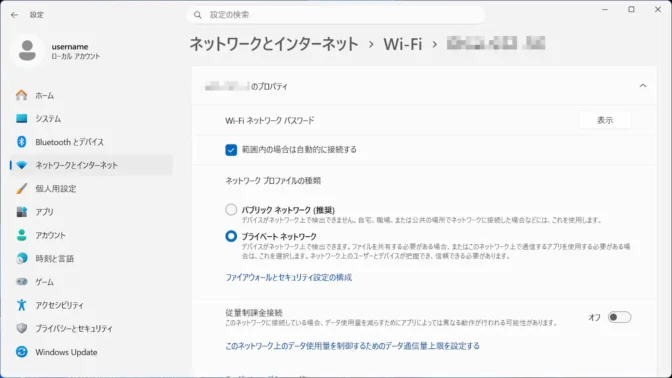This screenshot has width=672, height=378.
Task: Open data usage limit link このネットワーク上のデータ使用量
Action: click(x=352, y=346)
